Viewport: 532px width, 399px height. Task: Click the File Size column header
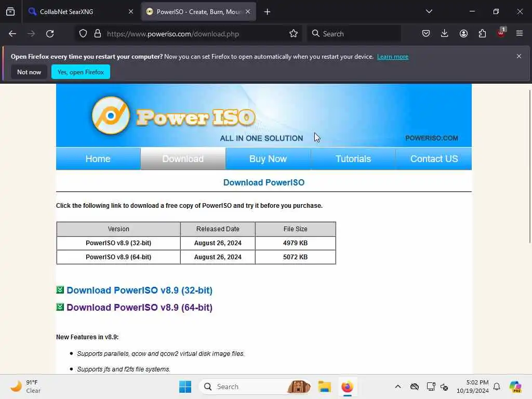click(x=295, y=229)
